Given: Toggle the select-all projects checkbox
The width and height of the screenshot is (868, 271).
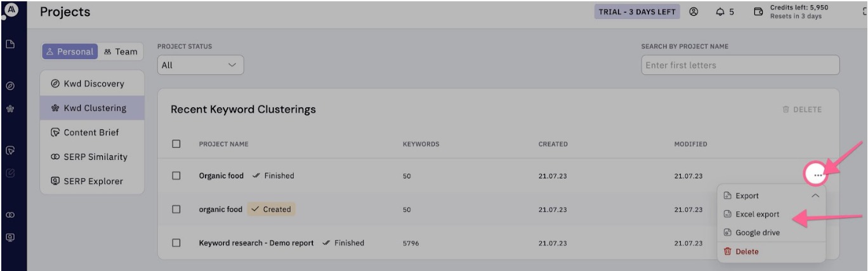Looking at the screenshot, I should [x=176, y=144].
